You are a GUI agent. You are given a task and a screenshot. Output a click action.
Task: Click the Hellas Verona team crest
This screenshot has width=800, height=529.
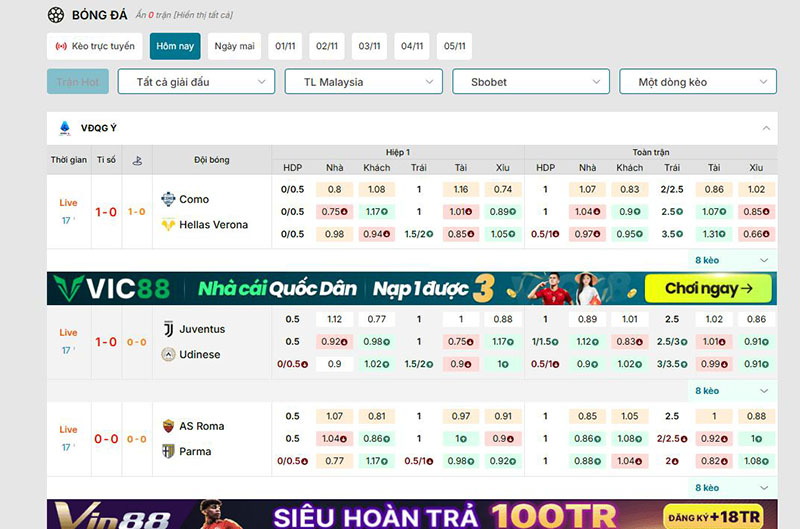coord(168,225)
